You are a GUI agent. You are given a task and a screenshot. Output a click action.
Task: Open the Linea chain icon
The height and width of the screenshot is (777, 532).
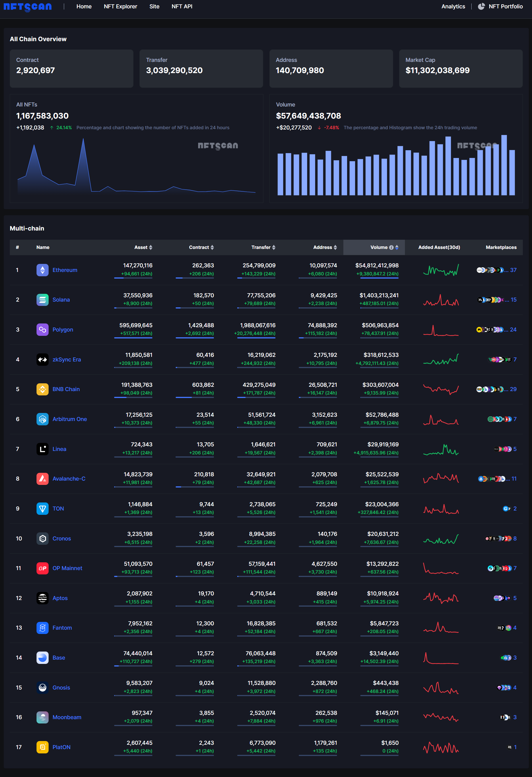[x=43, y=449]
